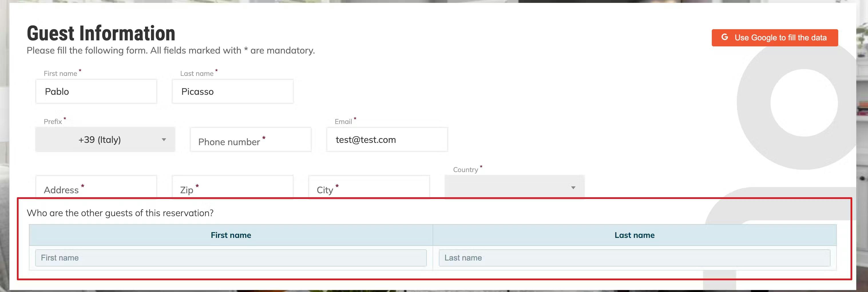This screenshot has height=292, width=868.
Task: Click the other guest Last name field
Action: [x=635, y=258]
